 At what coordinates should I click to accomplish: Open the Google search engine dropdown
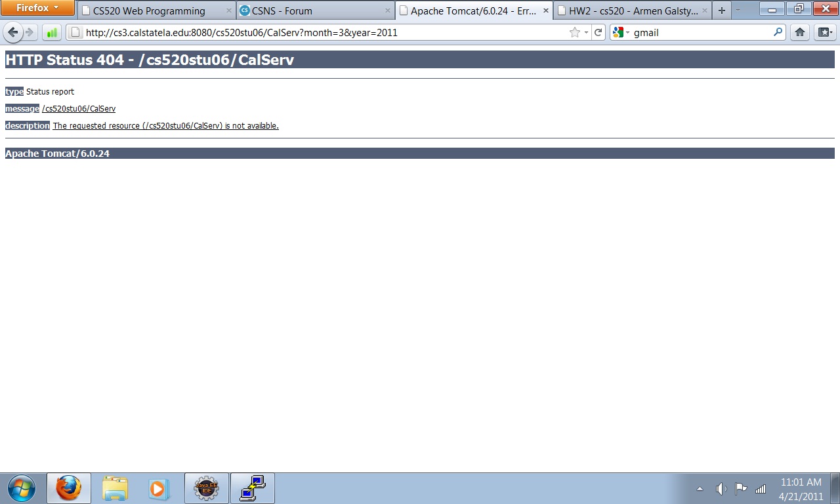coord(621,32)
